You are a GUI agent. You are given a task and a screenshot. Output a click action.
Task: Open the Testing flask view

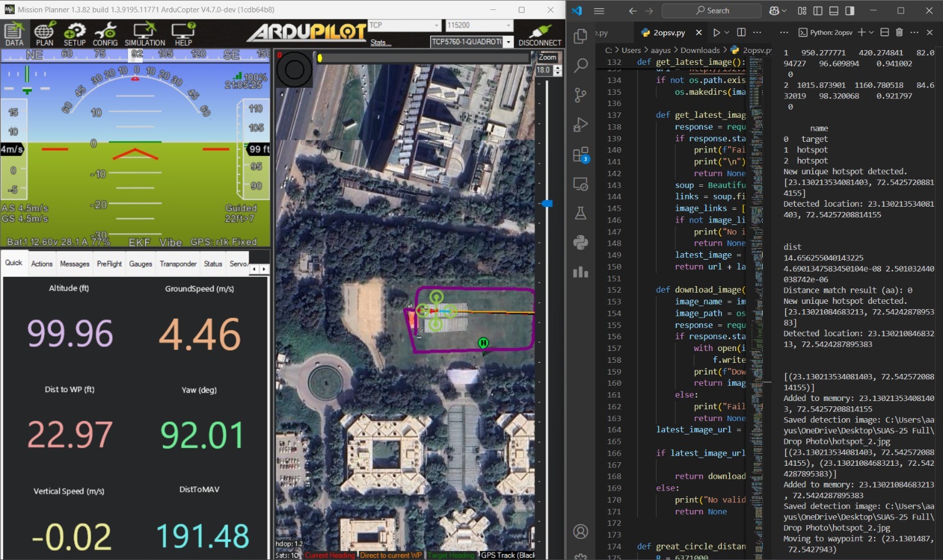[x=581, y=213]
